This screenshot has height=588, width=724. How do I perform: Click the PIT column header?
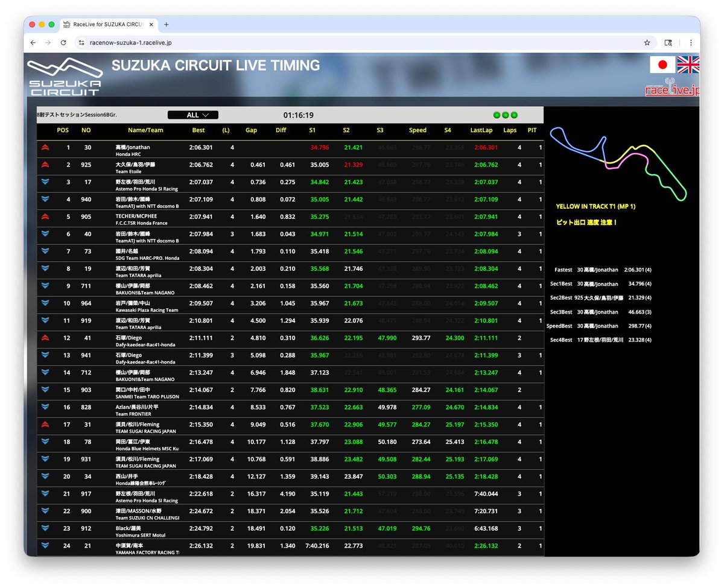[x=532, y=130]
